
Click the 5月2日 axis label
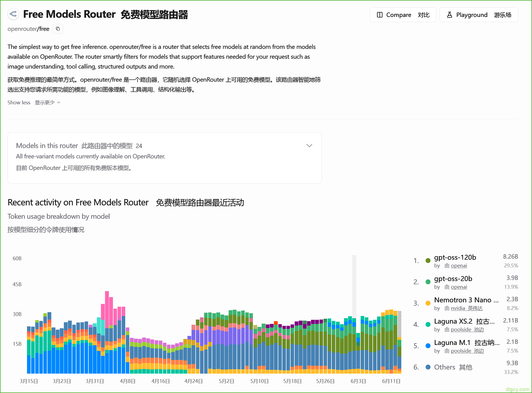pos(226,381)
